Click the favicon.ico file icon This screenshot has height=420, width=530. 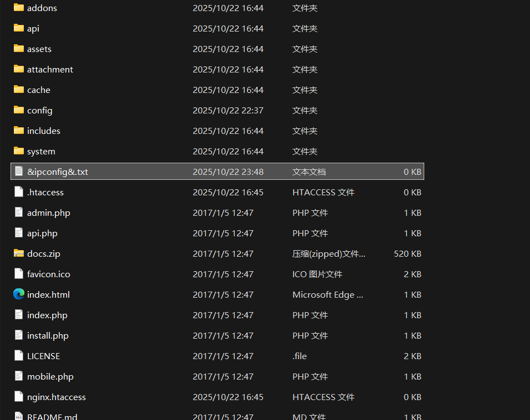[19, 274]
